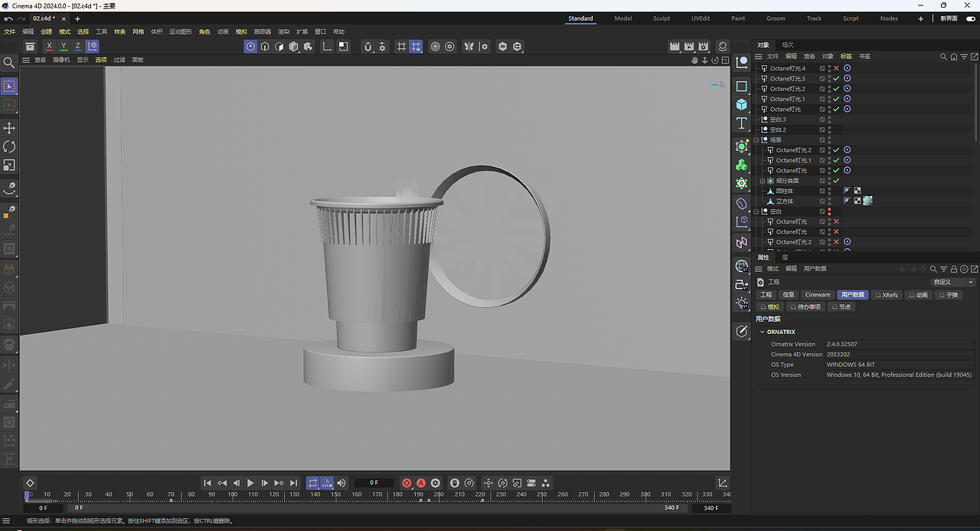
Task: Open the MoGraph cloner icon
Action: tap(741, 165)
